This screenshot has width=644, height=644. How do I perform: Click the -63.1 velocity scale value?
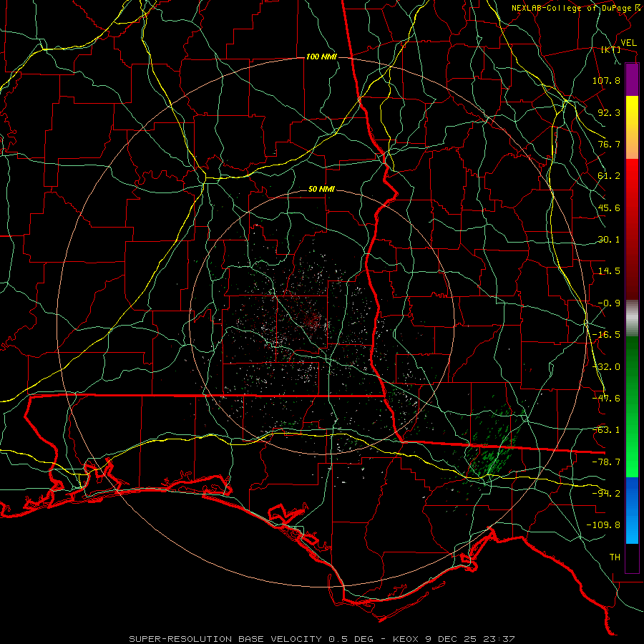[x=606, y=430]
